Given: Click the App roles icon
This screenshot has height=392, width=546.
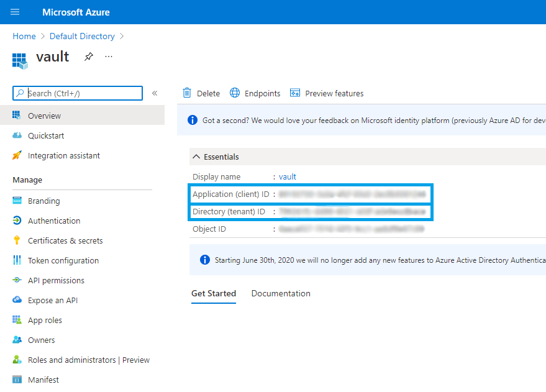Looking at the screenshot, I should (x=17, y=319).
